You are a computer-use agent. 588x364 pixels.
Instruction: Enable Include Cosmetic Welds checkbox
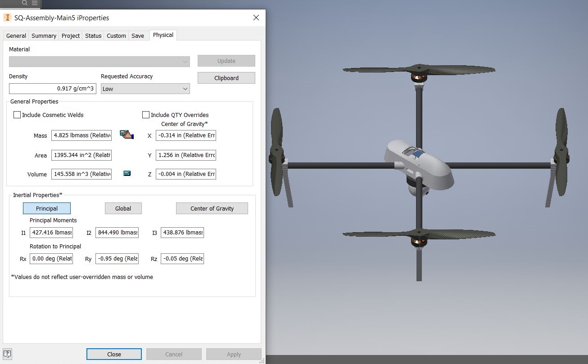coord(17,115)
